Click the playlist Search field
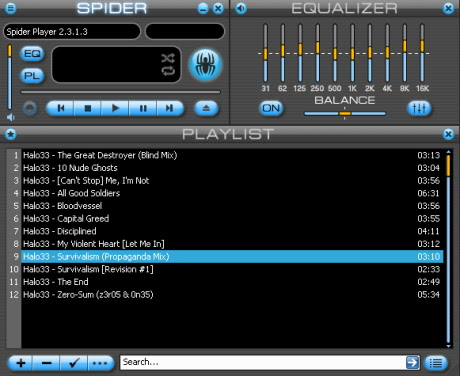The image size is (460, 376). (x=263, y=362)
